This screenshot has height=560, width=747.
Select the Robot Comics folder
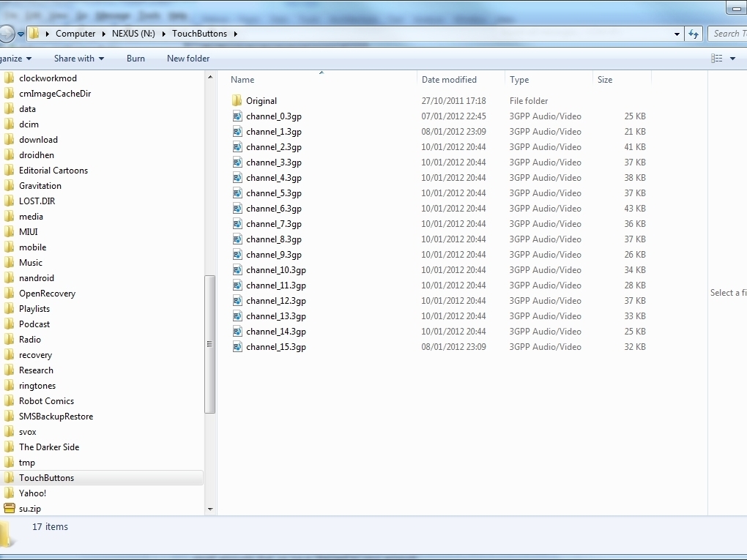tap(46, 401)
